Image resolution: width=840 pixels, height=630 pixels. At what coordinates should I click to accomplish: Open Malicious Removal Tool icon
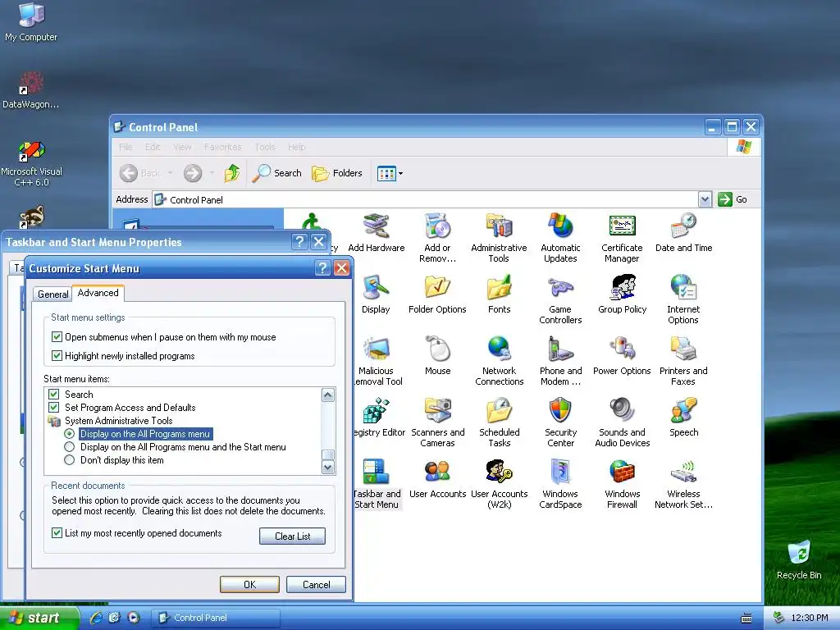pos(377,361)
